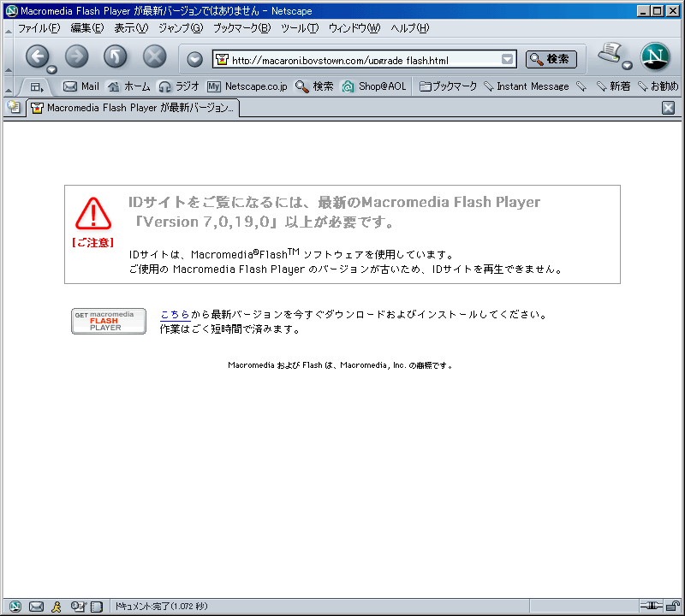The width and height of the screenshot is (685, 616).
Task: Reload the page with the Reload button
Action: [116, 56]
